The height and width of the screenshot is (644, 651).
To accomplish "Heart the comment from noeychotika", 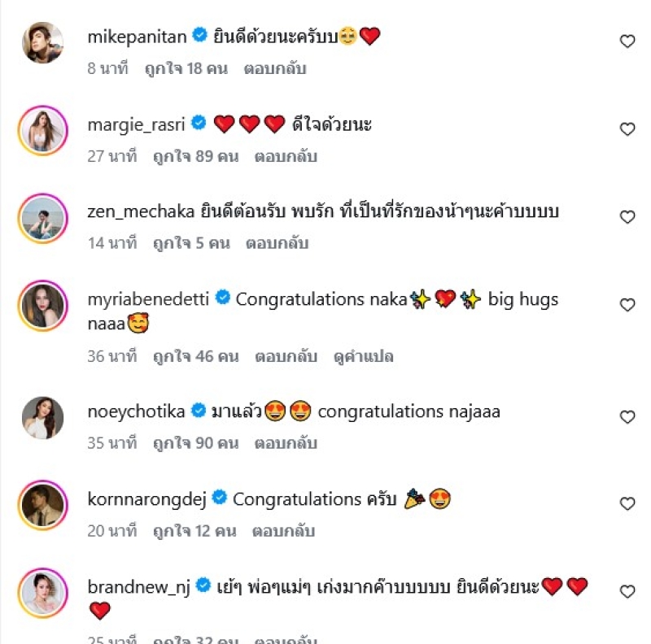I will (x=627, y=417).
